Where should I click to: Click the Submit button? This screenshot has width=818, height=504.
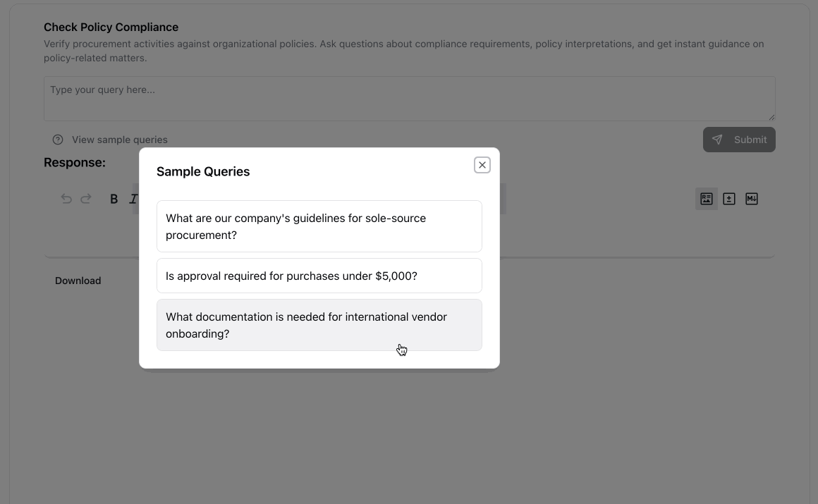739,140
